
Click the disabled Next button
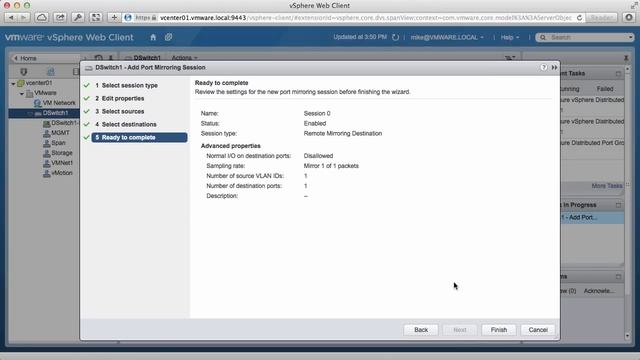click(x=460, y=330)
